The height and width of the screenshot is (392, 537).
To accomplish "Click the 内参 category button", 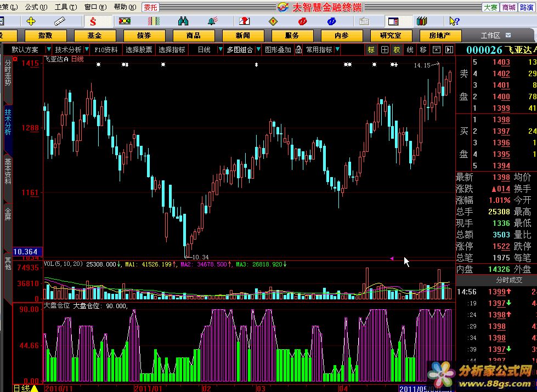I will click(x=341, y=35).
